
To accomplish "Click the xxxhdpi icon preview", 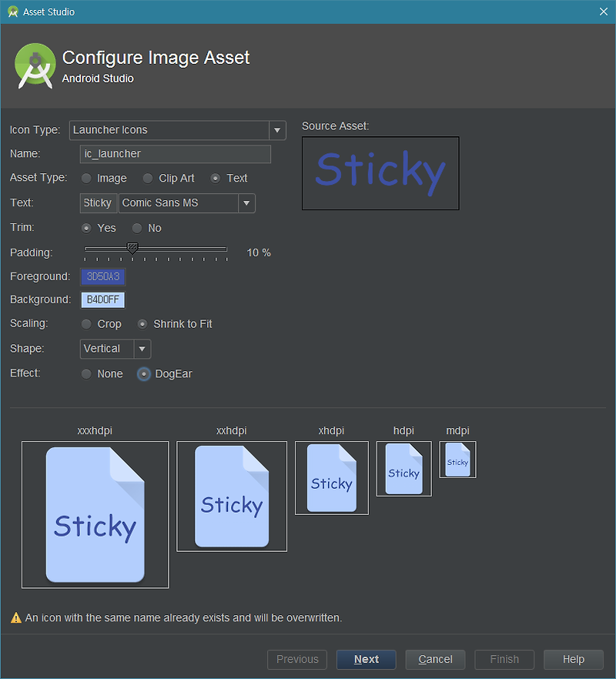I will tap(95, 515).
